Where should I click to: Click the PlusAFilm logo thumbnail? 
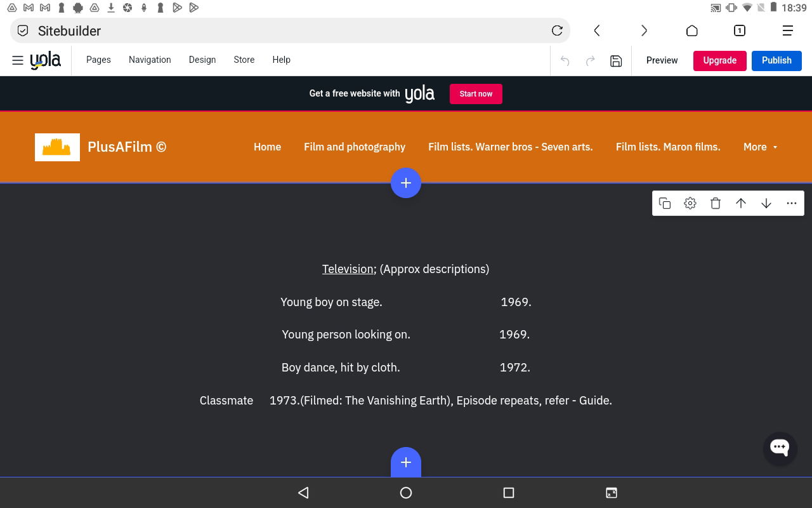point(57,147)
